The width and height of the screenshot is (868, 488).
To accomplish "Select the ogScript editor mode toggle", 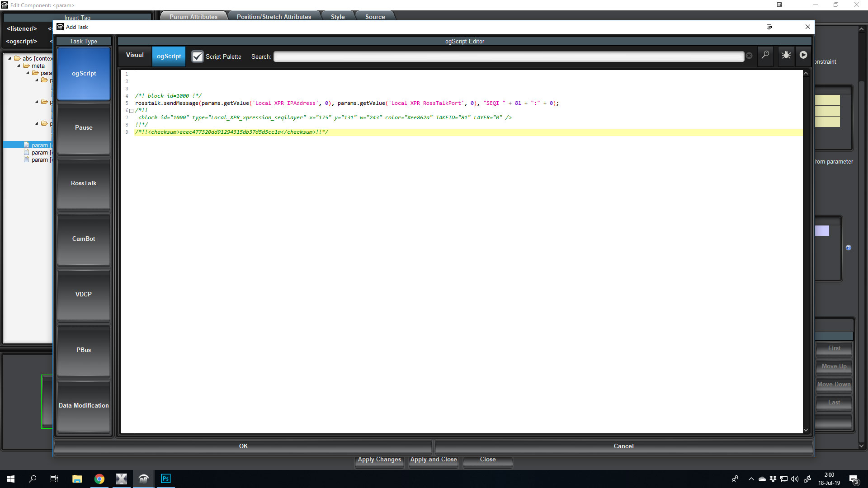I will pos(169,56).
